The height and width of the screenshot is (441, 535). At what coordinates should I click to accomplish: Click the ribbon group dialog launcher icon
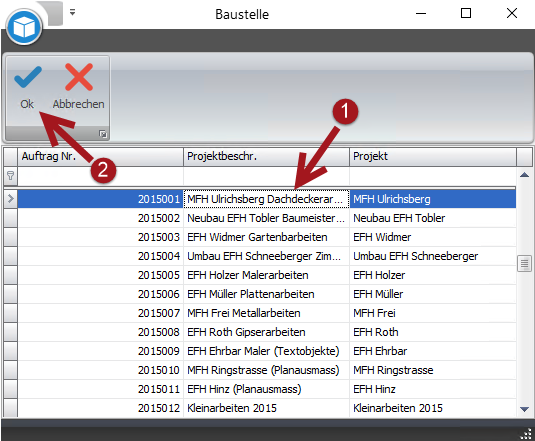[103, 134]
